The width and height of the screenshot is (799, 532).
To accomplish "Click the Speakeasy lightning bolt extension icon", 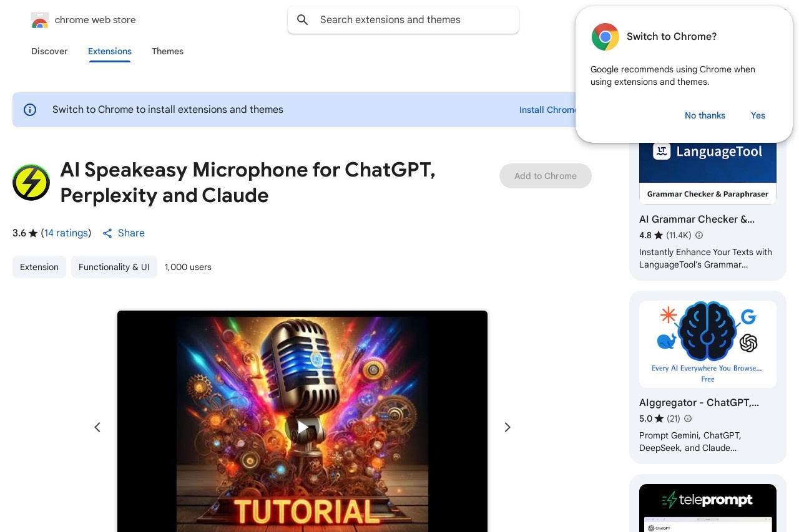I will (31, 182).
